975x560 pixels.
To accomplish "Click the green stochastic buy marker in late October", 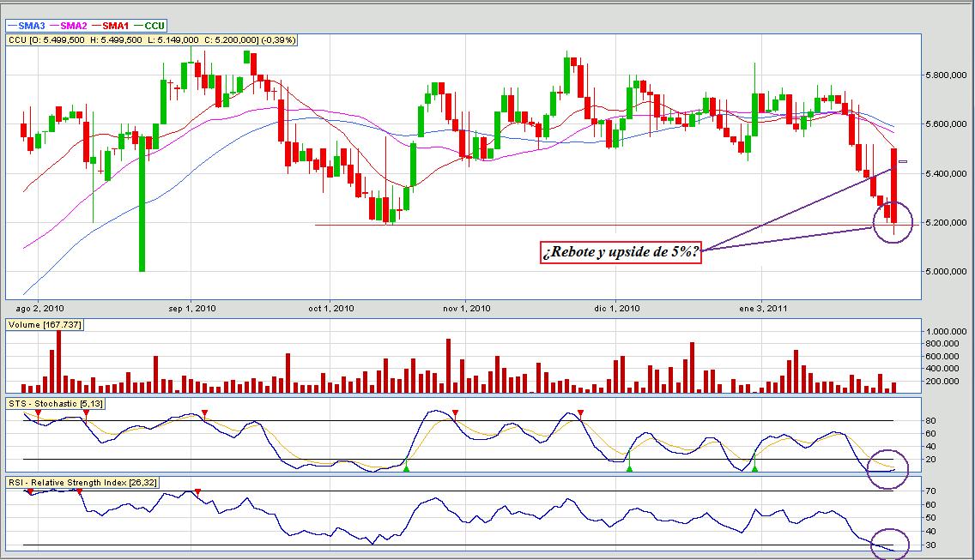I will pos(407,468).
